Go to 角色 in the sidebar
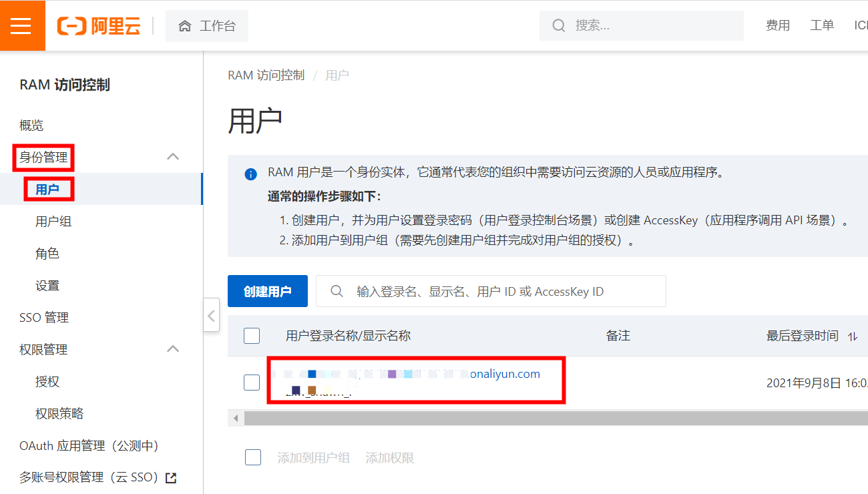This screenshot has height=494, width=868. [x=47, y=254]
